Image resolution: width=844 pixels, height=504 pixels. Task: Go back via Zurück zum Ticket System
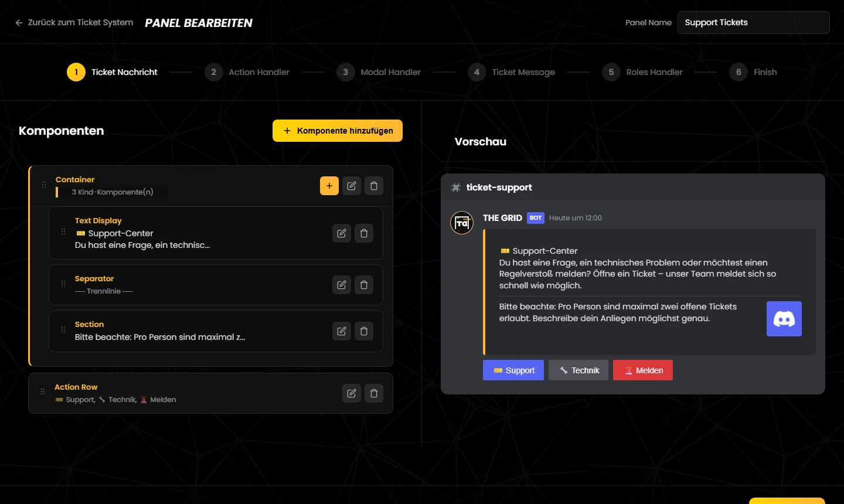(x=74, y=22)
